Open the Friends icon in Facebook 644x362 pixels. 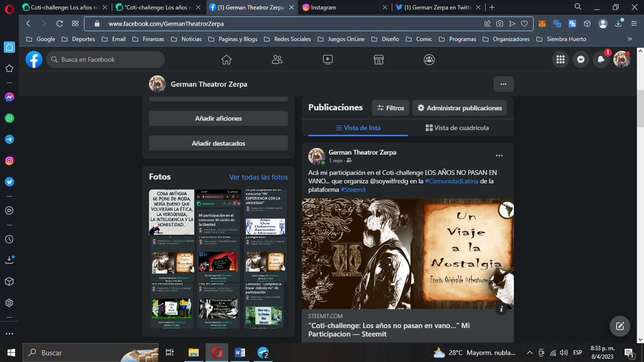tap(277, 59)
